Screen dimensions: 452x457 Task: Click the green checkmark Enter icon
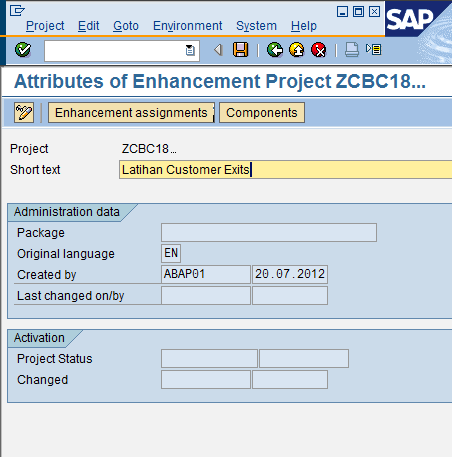[23, 50]
